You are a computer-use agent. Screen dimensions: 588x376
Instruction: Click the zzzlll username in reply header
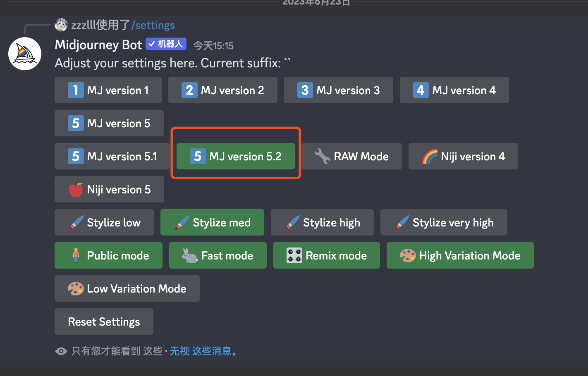pos(83,25)
